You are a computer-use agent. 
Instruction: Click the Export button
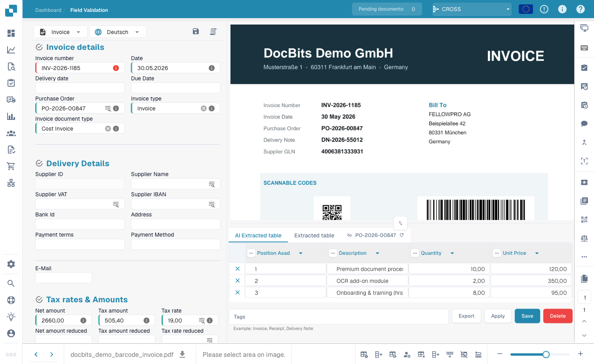click(x=466, y=316)
